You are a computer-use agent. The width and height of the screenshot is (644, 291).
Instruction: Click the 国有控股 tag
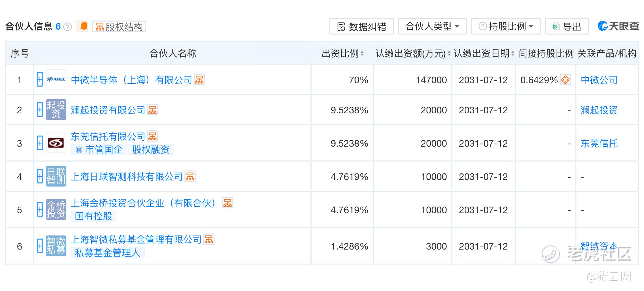click(93, 216)
